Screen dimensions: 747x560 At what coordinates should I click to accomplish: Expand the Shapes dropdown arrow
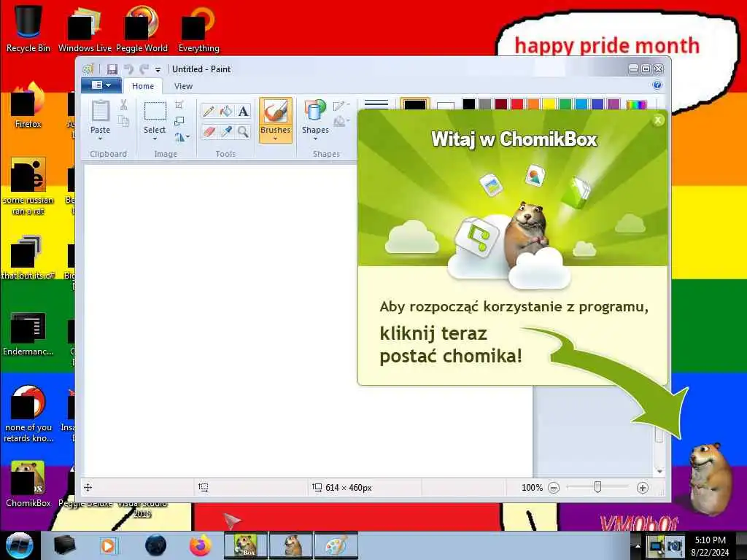[315, 139]
